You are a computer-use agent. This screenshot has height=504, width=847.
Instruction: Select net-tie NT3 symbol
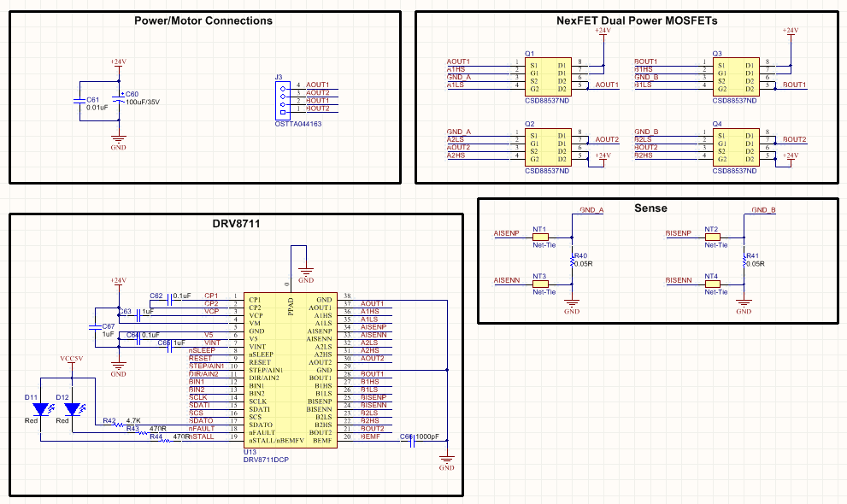pyautogui.click(x=540, y=284)
